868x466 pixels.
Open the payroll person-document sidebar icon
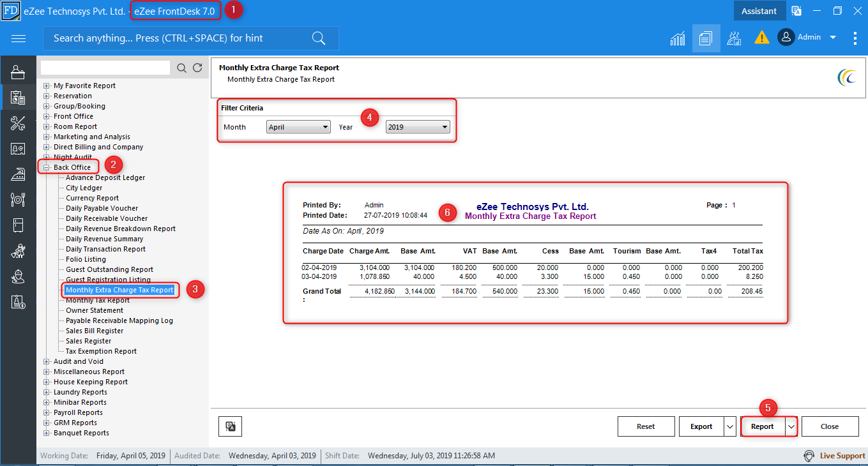[x=18, y=302]
